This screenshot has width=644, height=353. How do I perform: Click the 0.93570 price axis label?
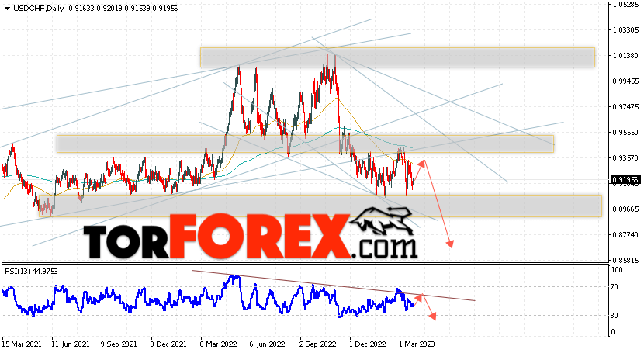pyautogui.click(x=626, y=158)
